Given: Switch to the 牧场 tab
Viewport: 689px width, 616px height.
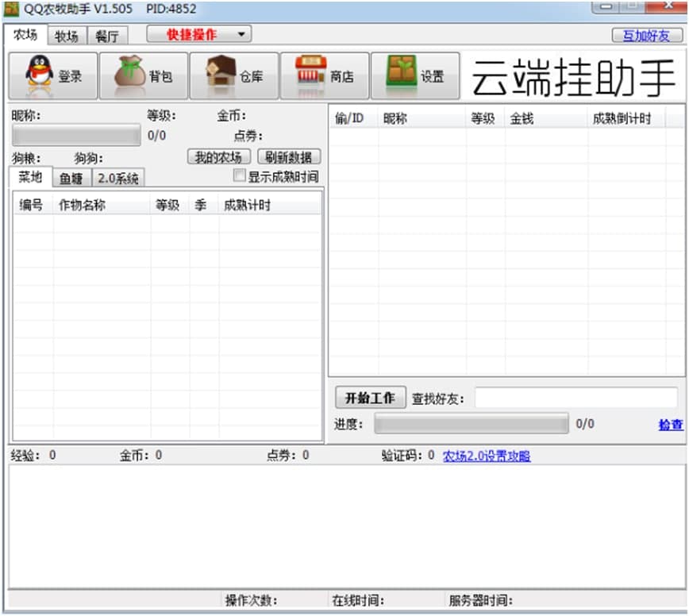Looking at the screenshot, I should 67,35.
